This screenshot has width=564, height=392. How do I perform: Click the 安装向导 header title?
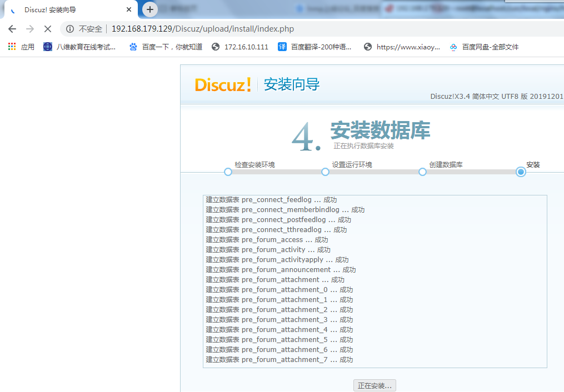coord(292,85)
